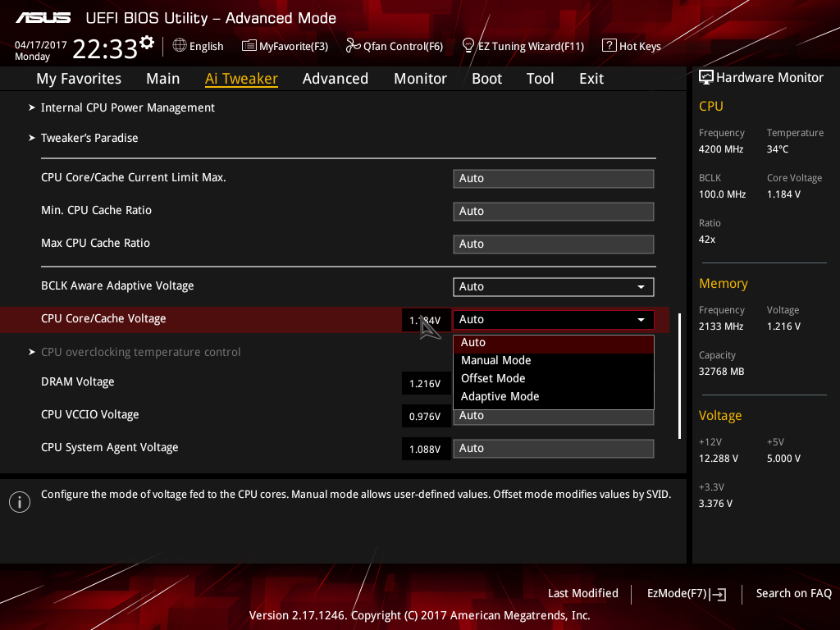Click the Max CPU Cache Ratio field
Image resolution: width=840 pixels, height=630 pixels.
tap(554, 244)
